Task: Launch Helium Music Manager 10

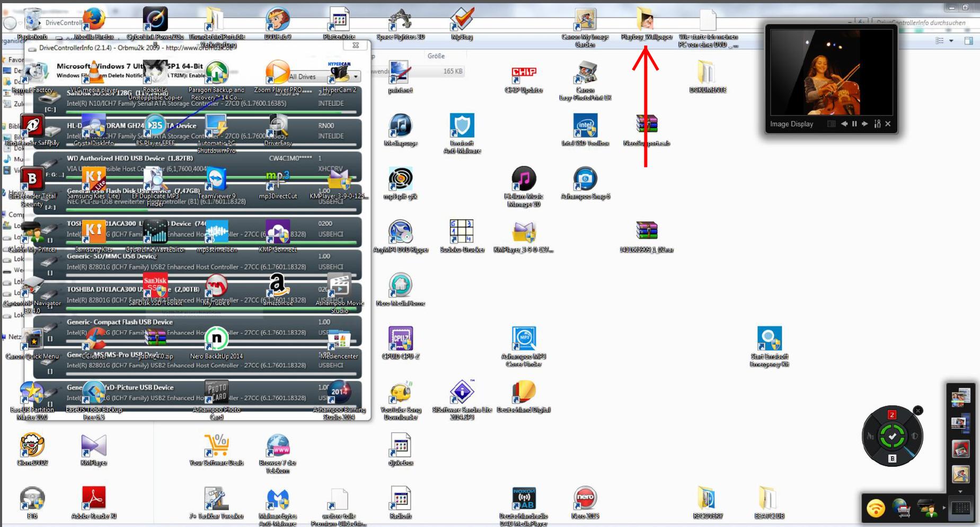Action: (524, 187)
